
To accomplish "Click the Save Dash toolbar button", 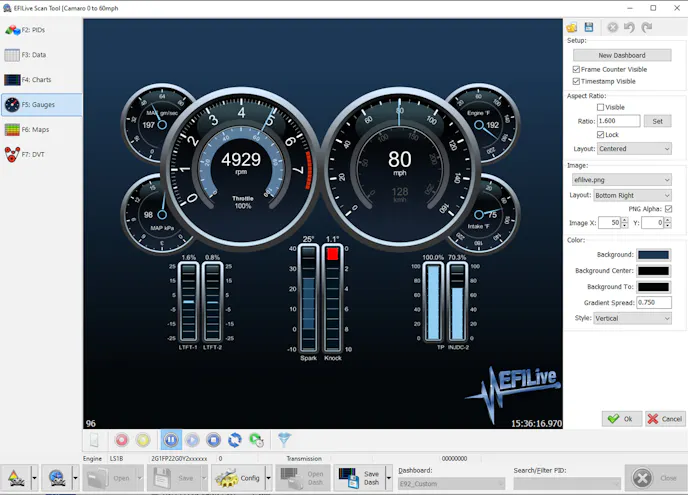I will pyautogui.click(x=358, y=478).
